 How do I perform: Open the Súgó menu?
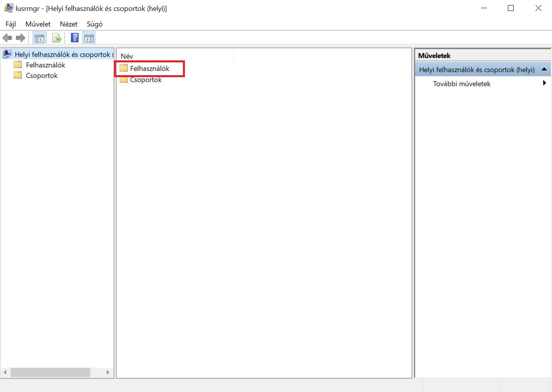coord(94,24)
